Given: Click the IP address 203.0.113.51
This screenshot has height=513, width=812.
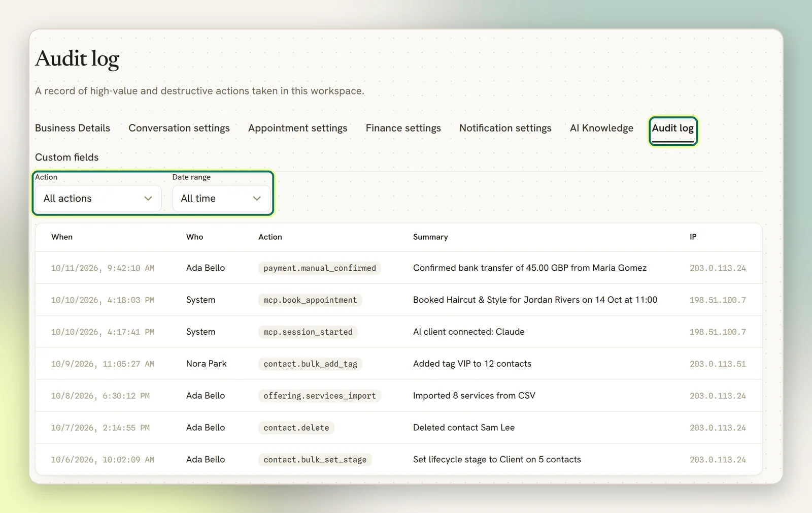Looking at the screenshot, I should 718,364.
